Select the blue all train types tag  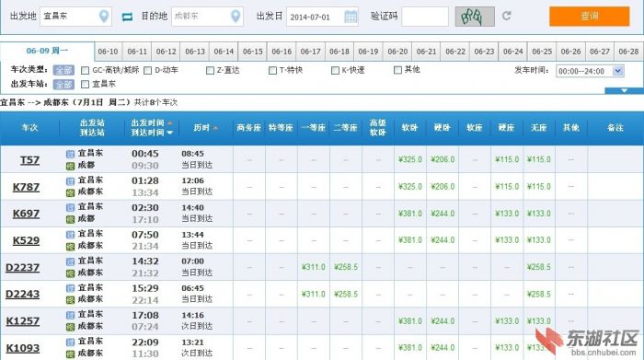point(64,70)
